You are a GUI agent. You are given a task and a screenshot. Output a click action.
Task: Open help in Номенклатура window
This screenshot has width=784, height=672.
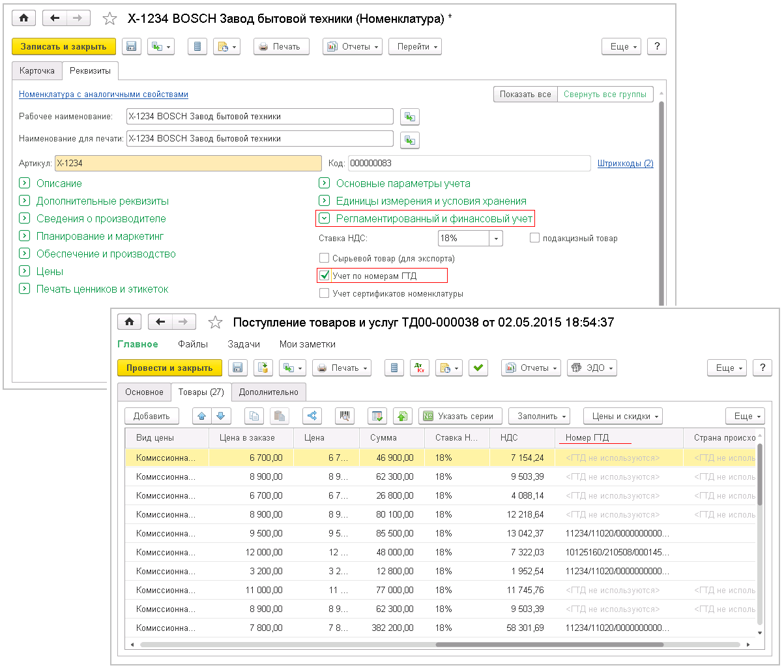tap(657, 46)
